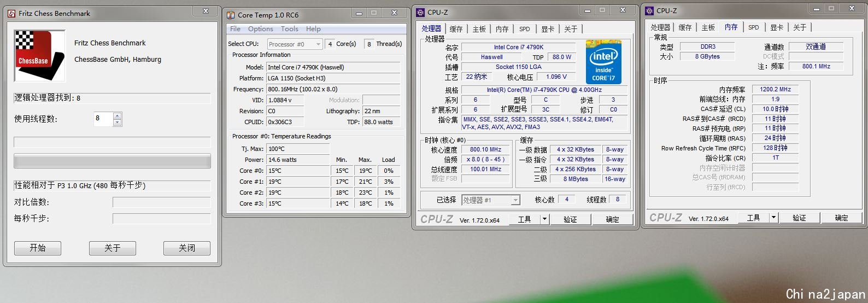Expand the 工具 dropdown arrow in second CPU-Z
The height and width of the screenshot is (303, 868).
click(x=773, y=218)
